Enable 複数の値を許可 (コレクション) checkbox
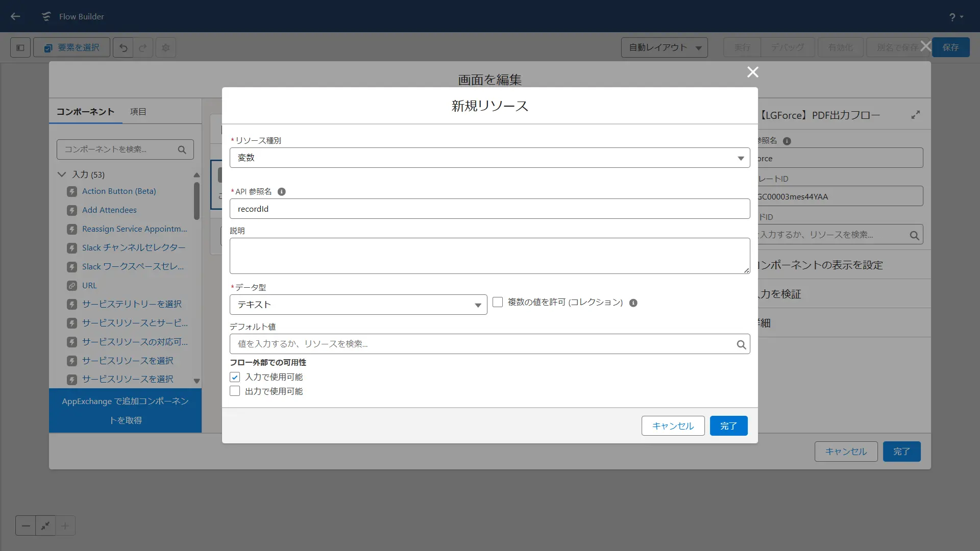This screenshot has height=551, width=980. pos(498,303)
